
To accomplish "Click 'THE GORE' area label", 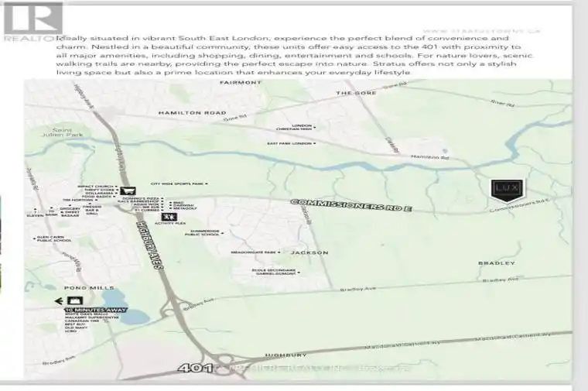I will click(x=356, y=93).
